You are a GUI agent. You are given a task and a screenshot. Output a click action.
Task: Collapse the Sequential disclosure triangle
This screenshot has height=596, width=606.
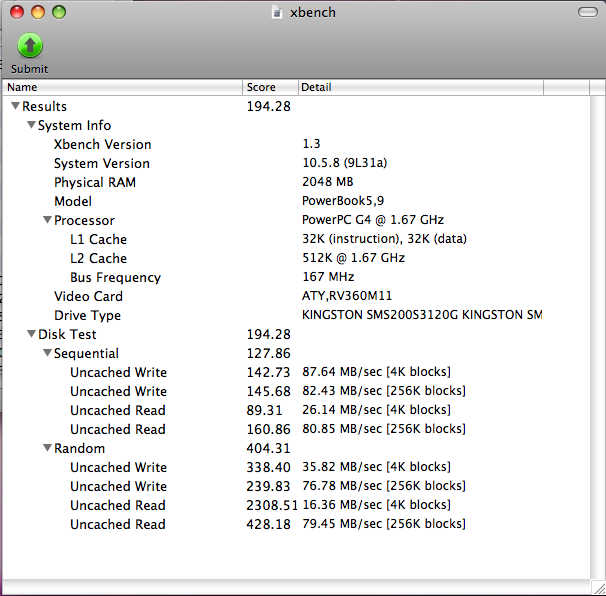[48, 352]
